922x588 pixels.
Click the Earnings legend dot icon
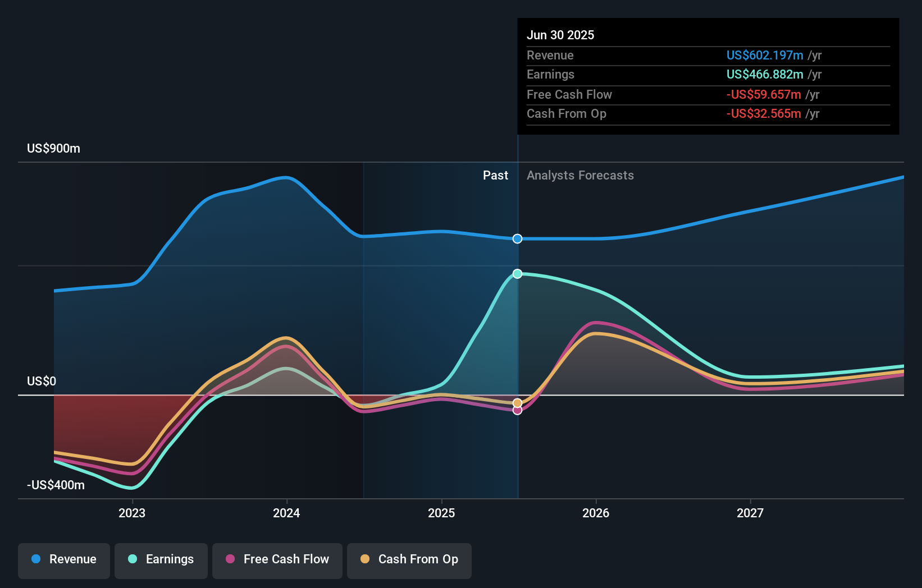pyautogui.click(x=131, y=559)
